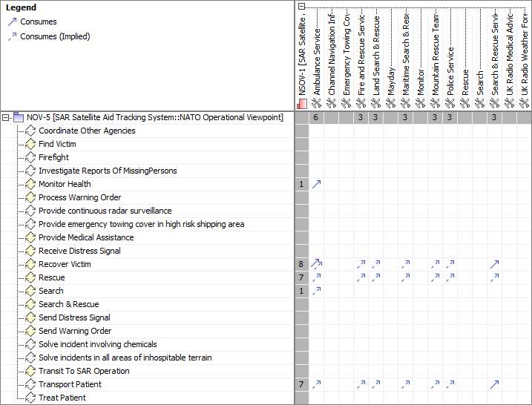This screenshot has width=532, height=405.
Task: Click the Find Victim activity icon
Action: click(x=30, y=144)
